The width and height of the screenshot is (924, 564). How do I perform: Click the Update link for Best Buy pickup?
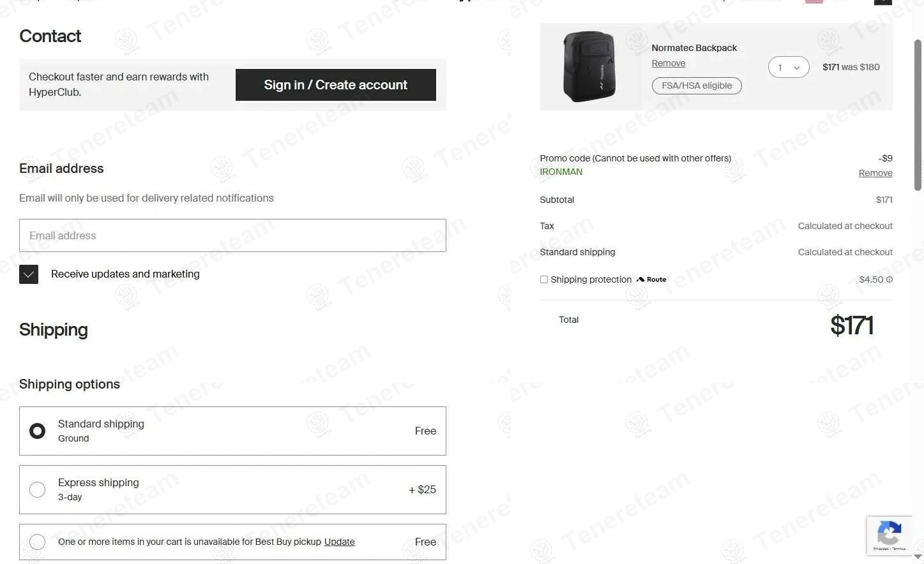click(x=339, y=542)
